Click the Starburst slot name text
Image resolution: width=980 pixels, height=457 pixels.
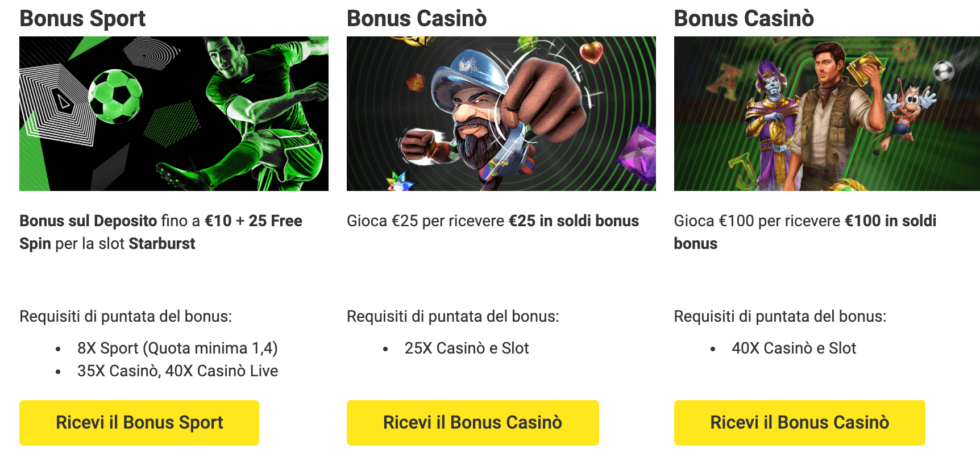click(x=161, y=244)
